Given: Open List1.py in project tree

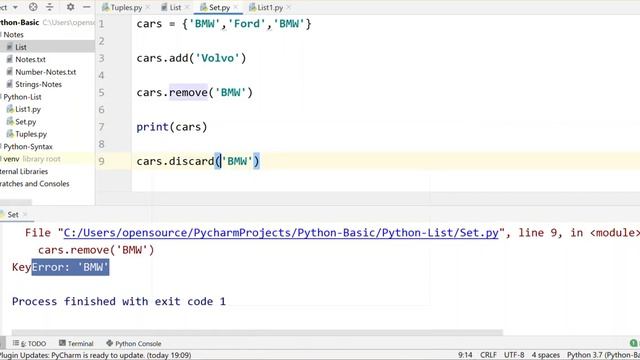Looking at the screenshot, I should tap(28, 109).
